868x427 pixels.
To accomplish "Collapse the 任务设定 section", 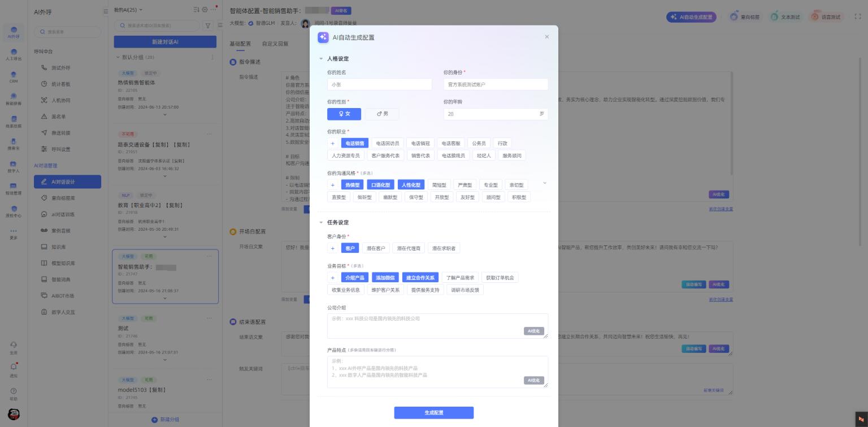I will pyautogui.click(x=321, y=223).
